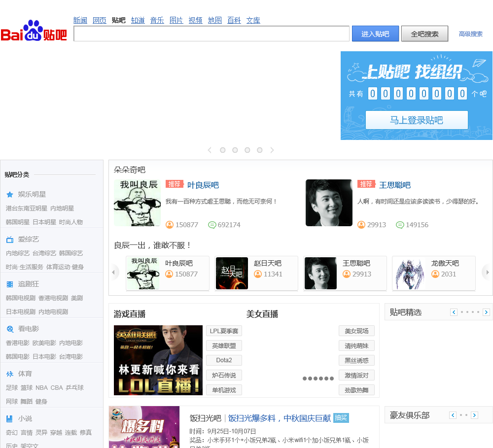Screen dimensions: 493x448
Task: Click member icon in 龙傲天吧 card
Action: click(435, 274)
